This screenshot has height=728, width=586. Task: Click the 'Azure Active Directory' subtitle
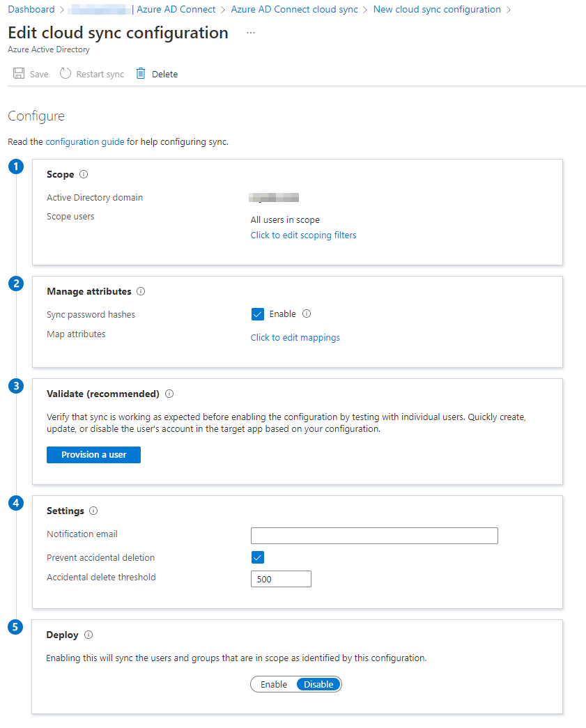[49, 49]
